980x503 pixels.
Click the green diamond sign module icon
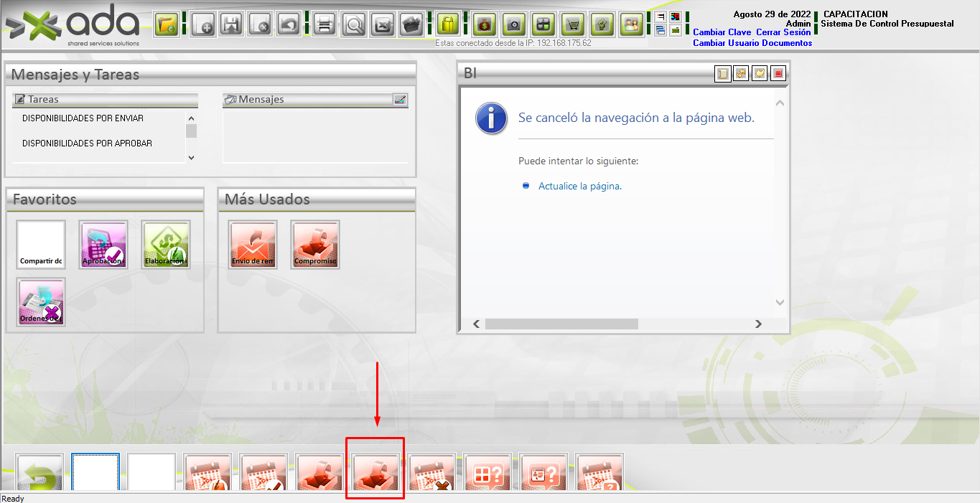coord(602,25)
